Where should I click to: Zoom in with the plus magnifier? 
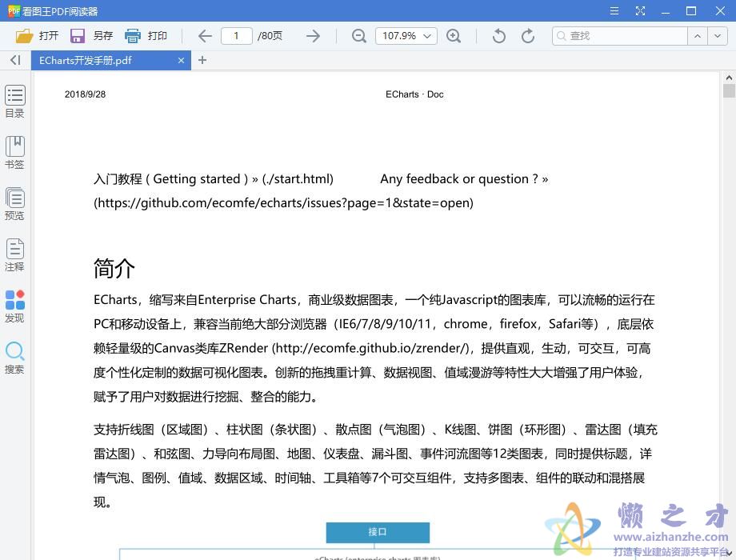pyautogui.click(x=454, y=36)
